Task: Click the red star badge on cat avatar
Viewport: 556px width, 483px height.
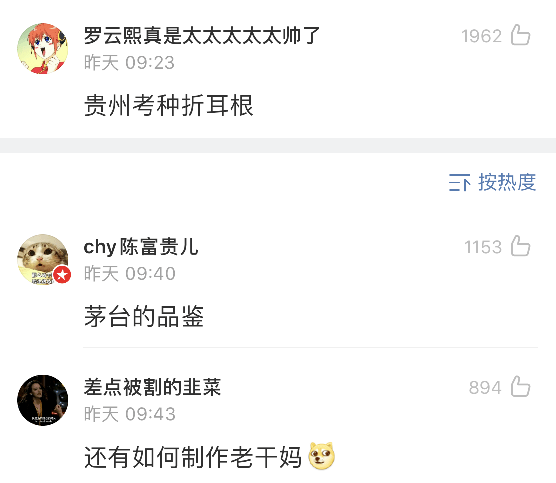Action: pyautogui.click(x=62, y=275)
